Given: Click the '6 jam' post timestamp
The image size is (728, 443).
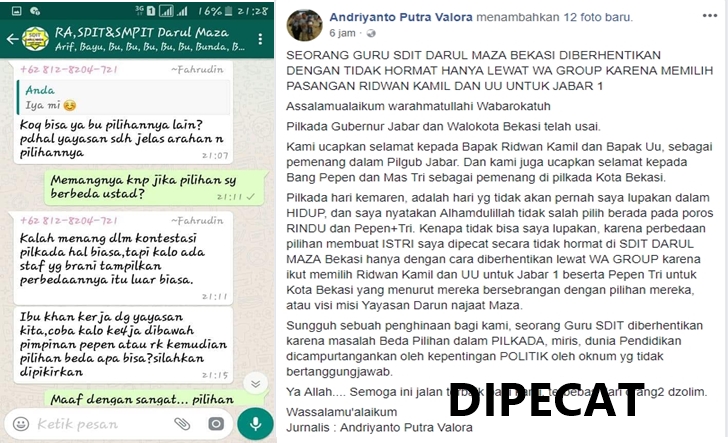Looking at the screenshot, I should pos(342,33).
